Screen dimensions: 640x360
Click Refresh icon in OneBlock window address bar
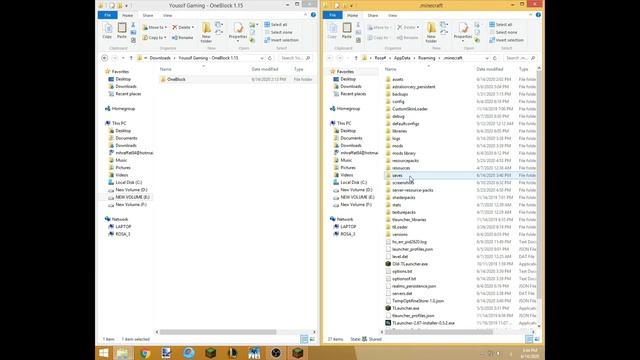270,58
